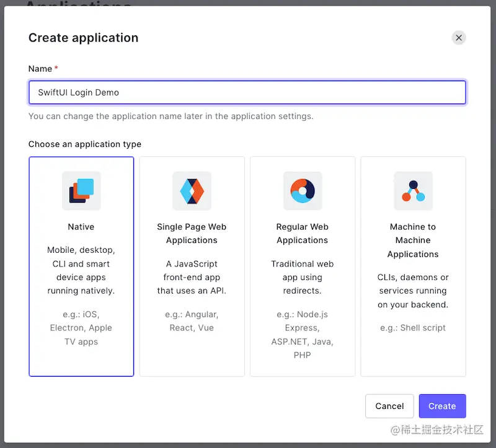The height and width of the screenshot is (448, 496).
Task: Click 'Traditional web app using redirects' description
Action: pos(303,277)
